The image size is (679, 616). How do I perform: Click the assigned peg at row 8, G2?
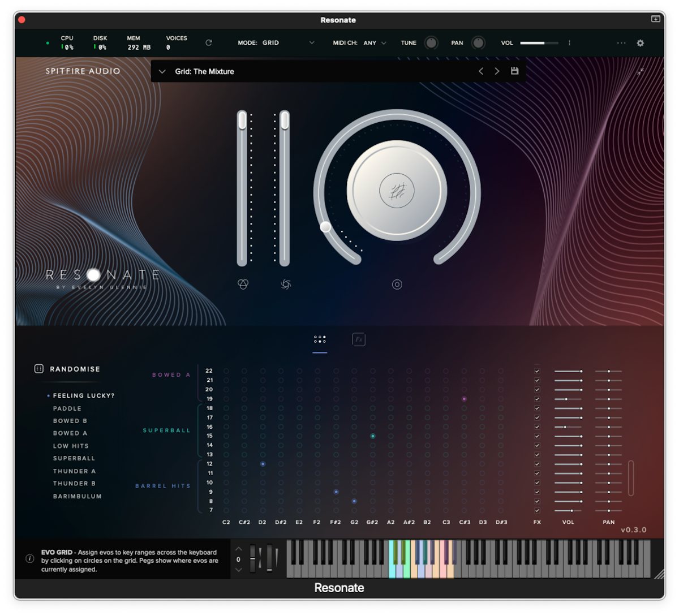click(354, 501)
